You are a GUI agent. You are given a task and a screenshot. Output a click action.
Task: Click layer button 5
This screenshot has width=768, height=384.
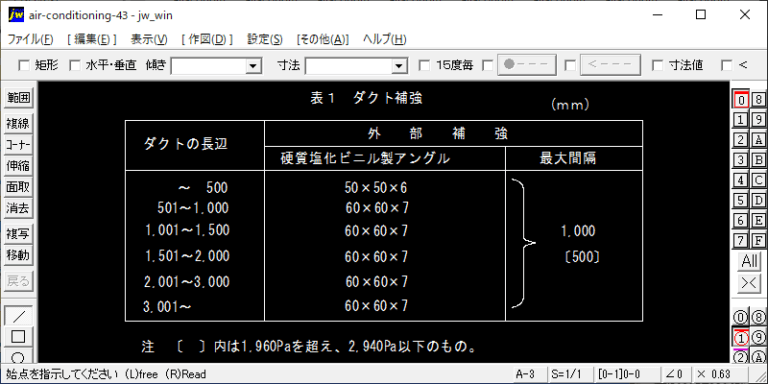(x=741, y=200)
